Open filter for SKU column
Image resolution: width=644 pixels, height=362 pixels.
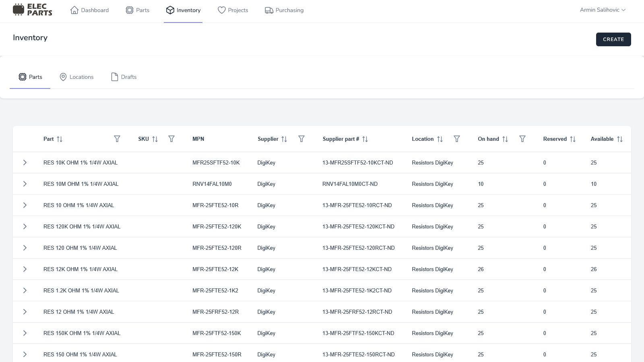click(x=171, y=139)
